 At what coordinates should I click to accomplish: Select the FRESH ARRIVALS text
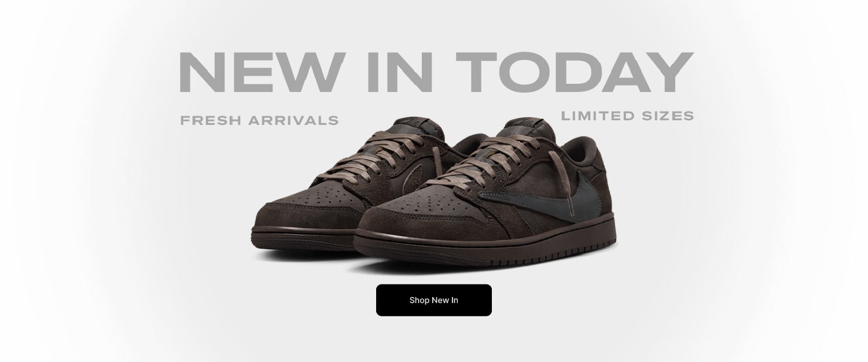tap(259, 121)
